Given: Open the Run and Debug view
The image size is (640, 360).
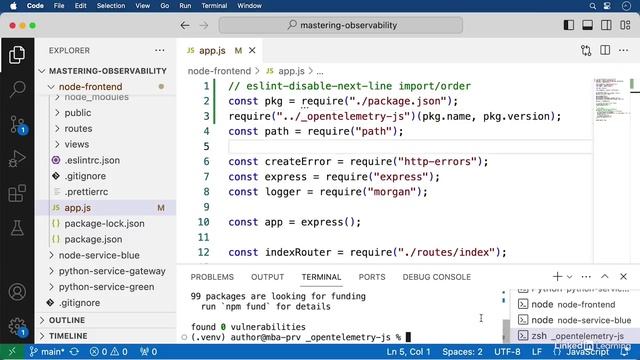Looking at the screenshot, I should [x=17, y=158].
